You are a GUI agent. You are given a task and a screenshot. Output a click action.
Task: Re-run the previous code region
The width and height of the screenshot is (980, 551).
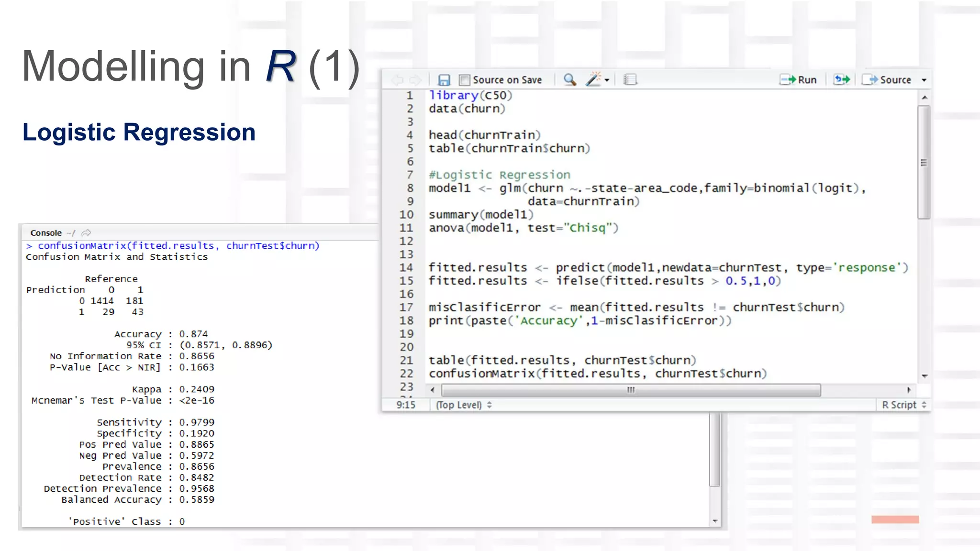[842, 79]
